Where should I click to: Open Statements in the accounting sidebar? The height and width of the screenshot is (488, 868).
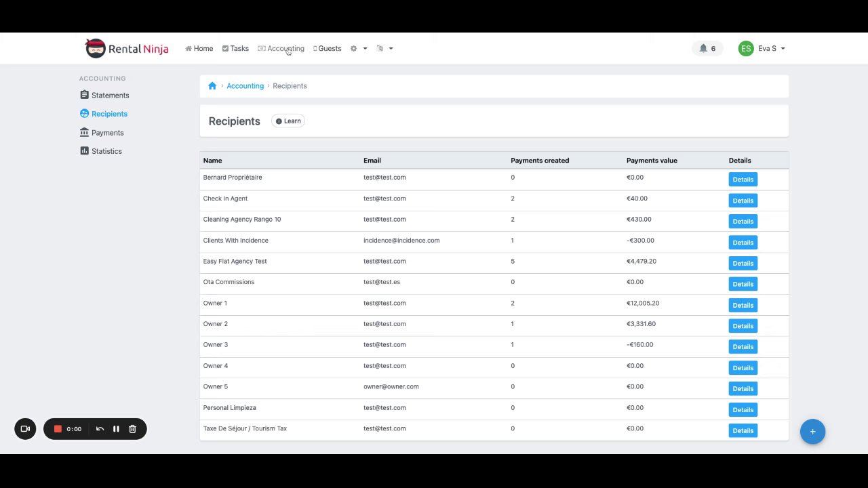pyautogui.click(x=104, y=96)
